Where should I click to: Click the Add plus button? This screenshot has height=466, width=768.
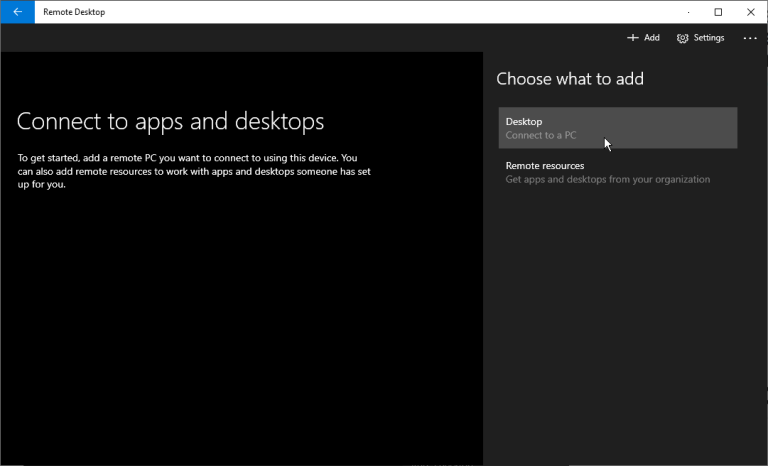click(x=643, y=38)
